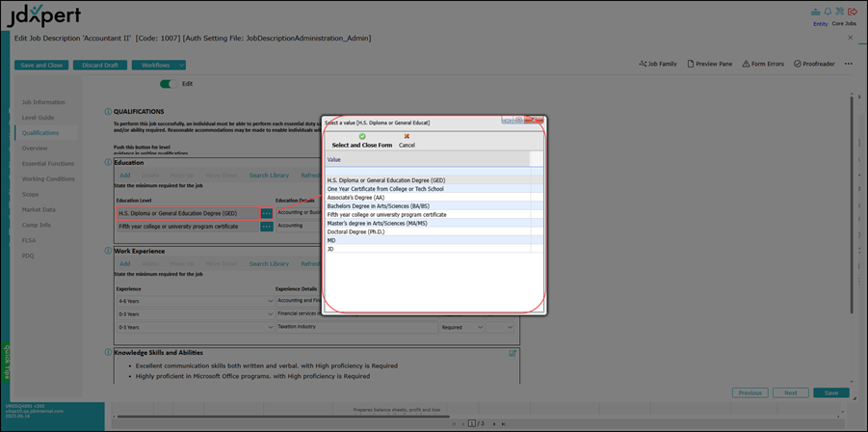Toggle the Edit switch

tap(169, 84)
